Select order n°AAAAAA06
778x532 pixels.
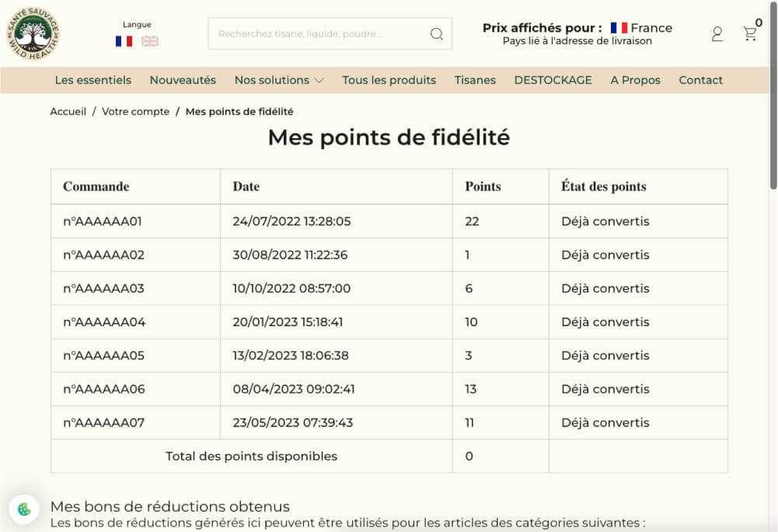pyautogui.click(x=103, y=389)
